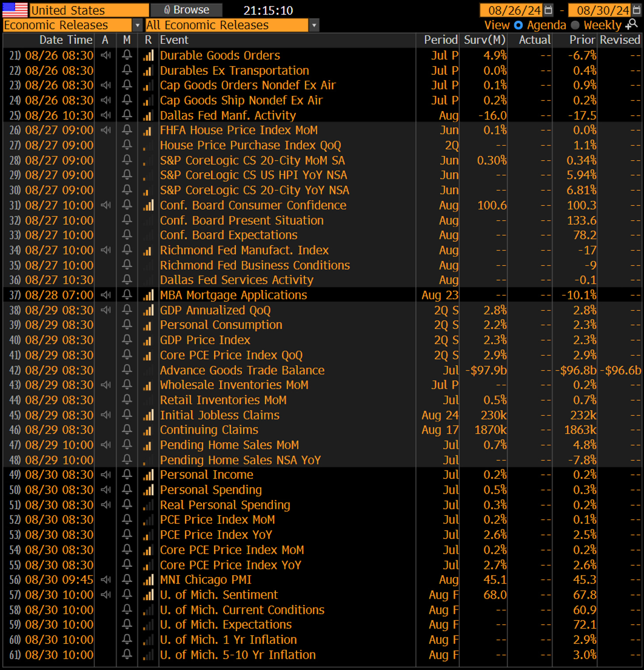Click speaker icon for Pending Home Sales MoM
The width and height of the screenshot is (644, 670).
[105, 445]
